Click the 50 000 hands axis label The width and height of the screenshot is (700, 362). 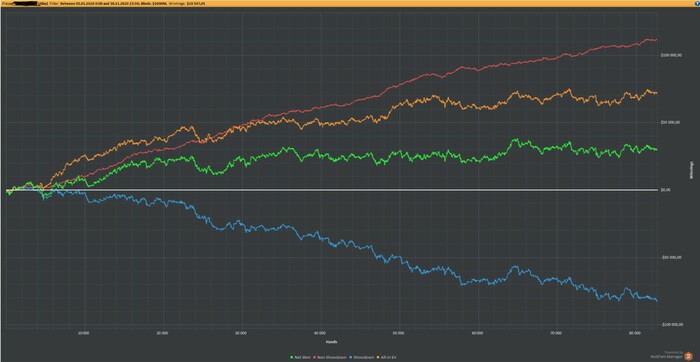coord(399,333)
